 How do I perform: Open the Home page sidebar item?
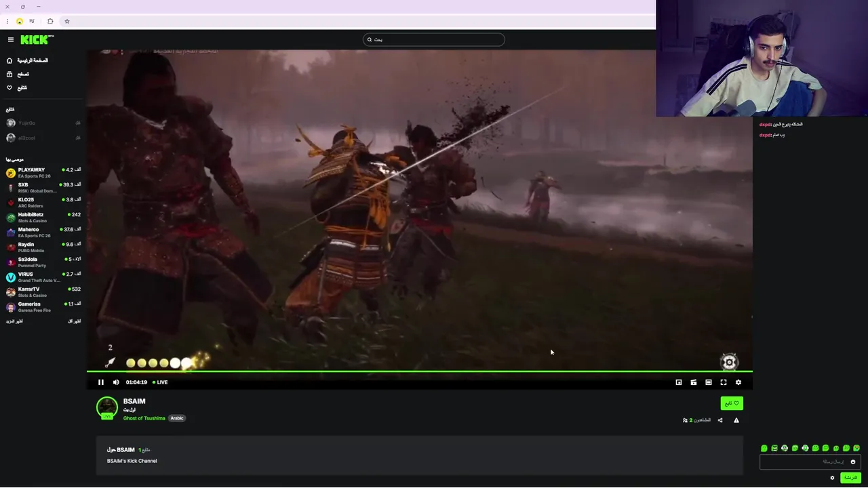(x=27, y=60)
